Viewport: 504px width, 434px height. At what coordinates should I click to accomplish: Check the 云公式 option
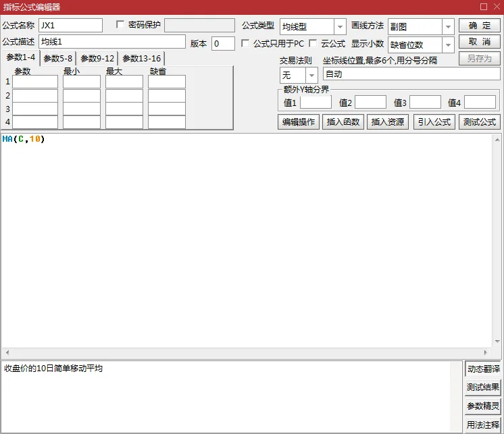313,43
